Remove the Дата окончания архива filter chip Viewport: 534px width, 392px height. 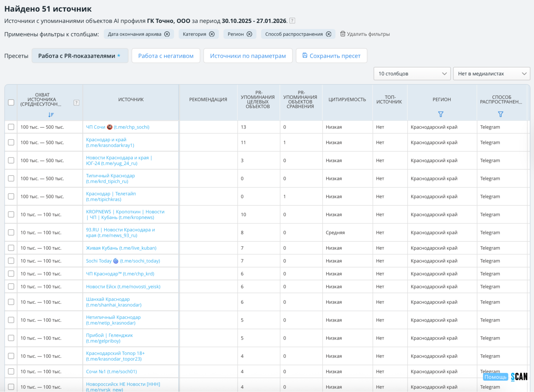coord(167,34)
